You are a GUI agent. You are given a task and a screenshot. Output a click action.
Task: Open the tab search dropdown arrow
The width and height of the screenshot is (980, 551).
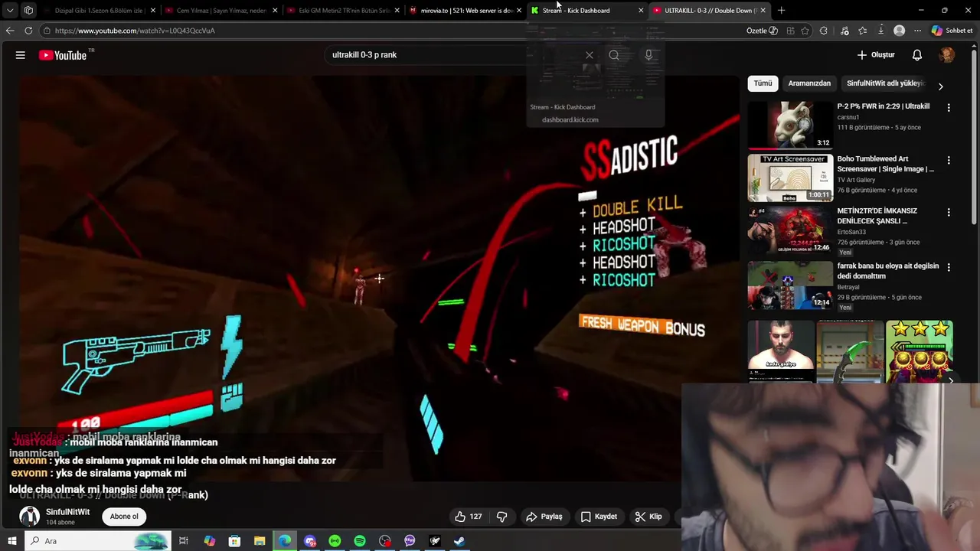click(10, 11)
